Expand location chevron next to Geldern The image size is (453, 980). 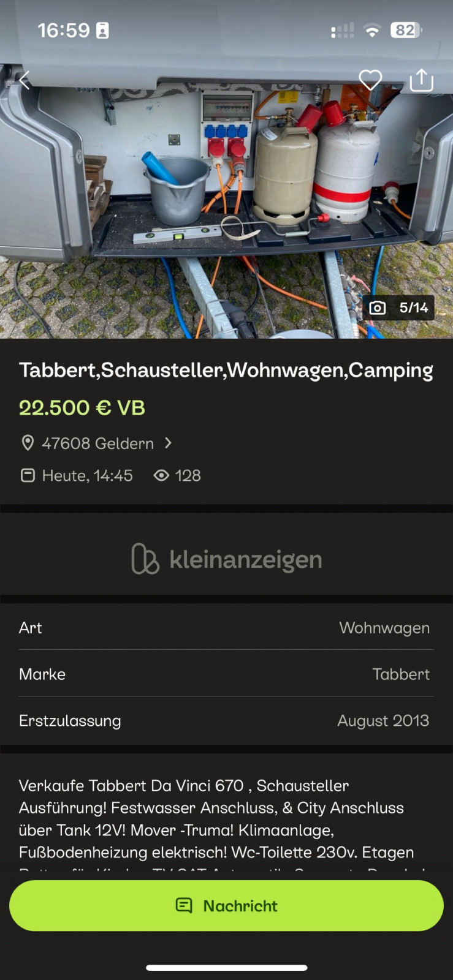[168, 443]
